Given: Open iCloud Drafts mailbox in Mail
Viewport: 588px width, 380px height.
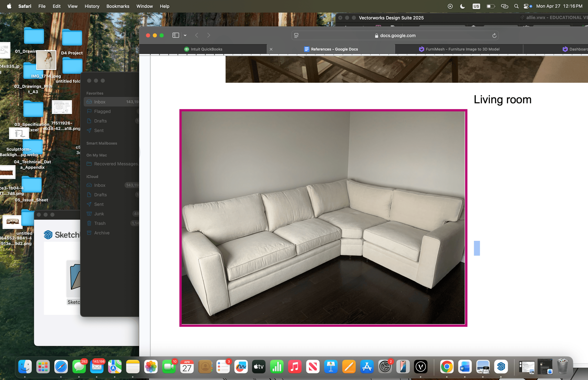Looking at the screenshot, I should (111, 195).
